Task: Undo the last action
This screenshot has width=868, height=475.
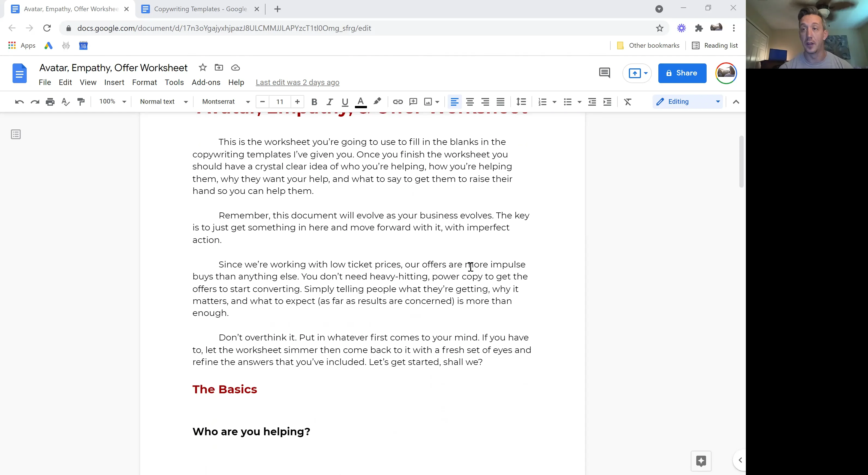Action: (x=19, y=102)
